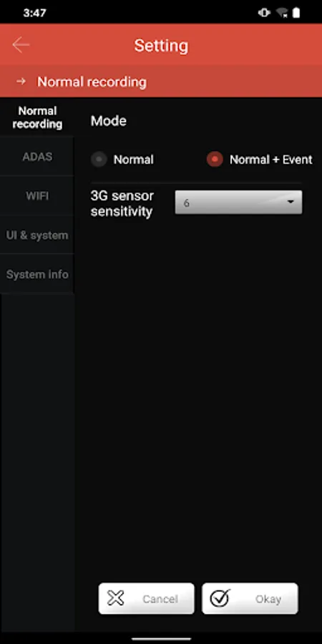
Task: Tap the Normal + Event label text
Action: pos(271,160)
